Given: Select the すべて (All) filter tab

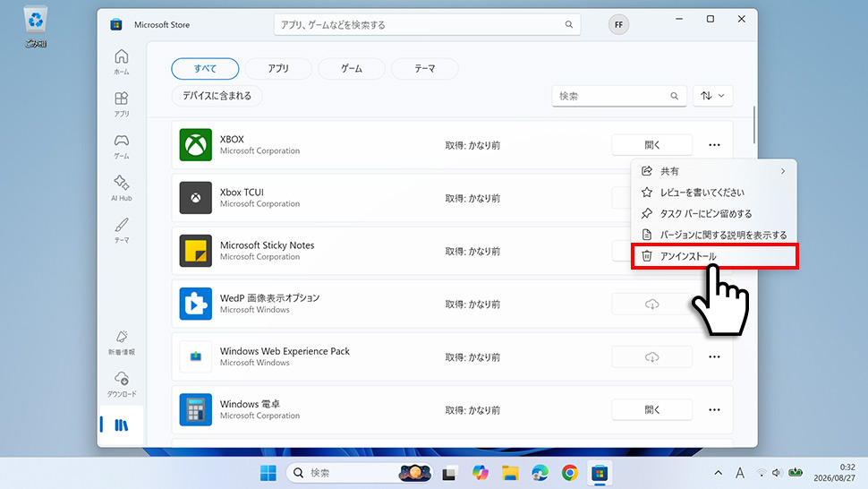Looking at the screenshot, I should pos(205,69).
